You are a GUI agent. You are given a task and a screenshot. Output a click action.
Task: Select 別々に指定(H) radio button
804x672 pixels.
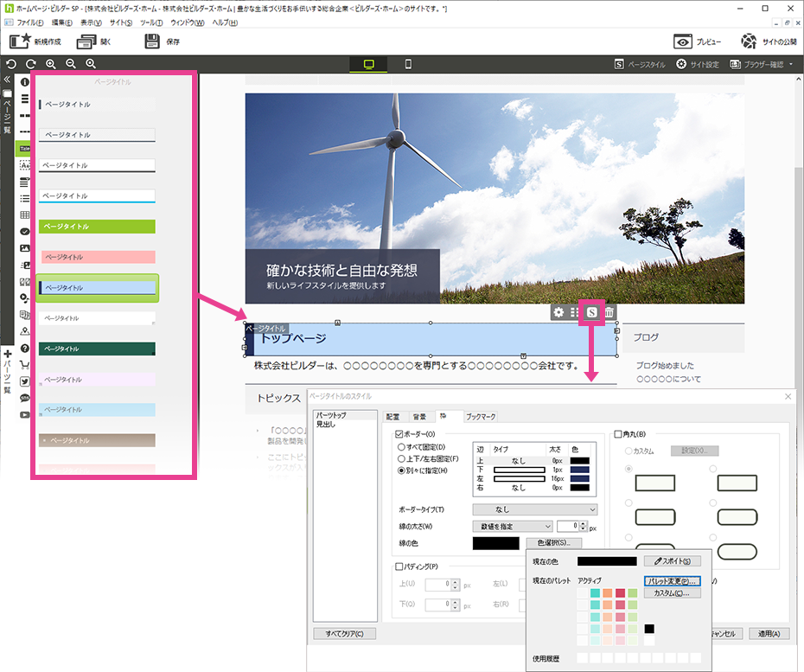tap(401, 470)
